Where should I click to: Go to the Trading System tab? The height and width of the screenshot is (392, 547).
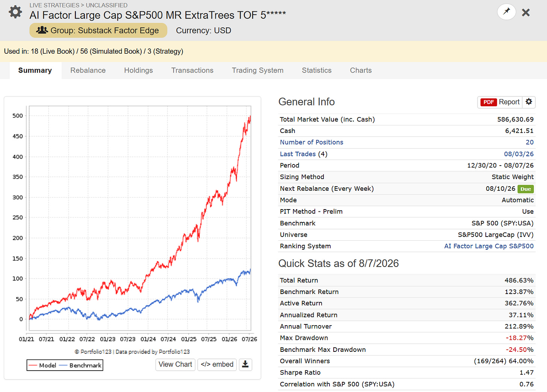pos(258,70)
